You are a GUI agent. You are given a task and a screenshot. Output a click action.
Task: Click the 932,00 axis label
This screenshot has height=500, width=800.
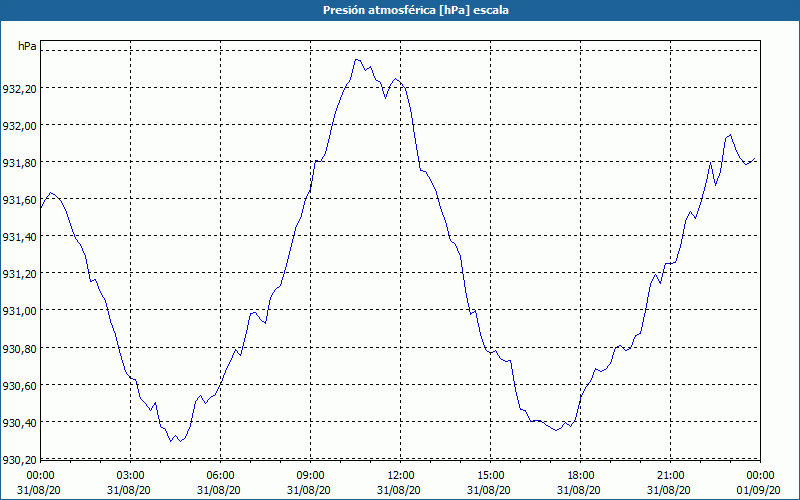(20, 126)
